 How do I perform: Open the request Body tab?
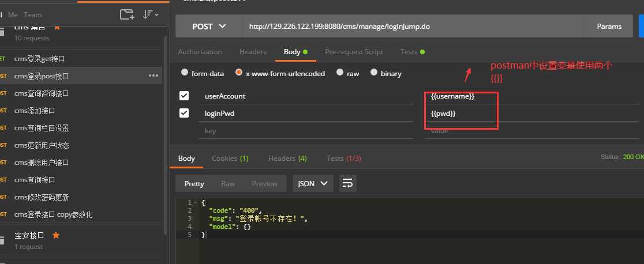[x=295, y=52]
